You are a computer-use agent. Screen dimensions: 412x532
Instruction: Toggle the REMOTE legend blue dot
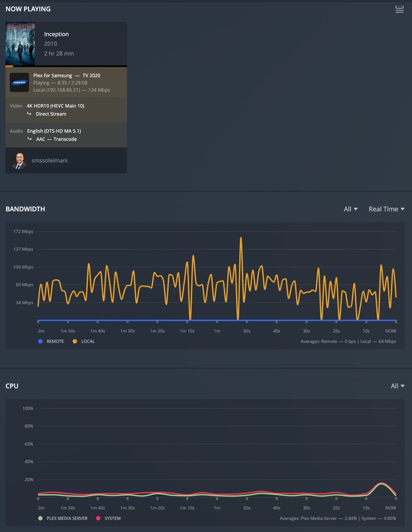[40, 341]
